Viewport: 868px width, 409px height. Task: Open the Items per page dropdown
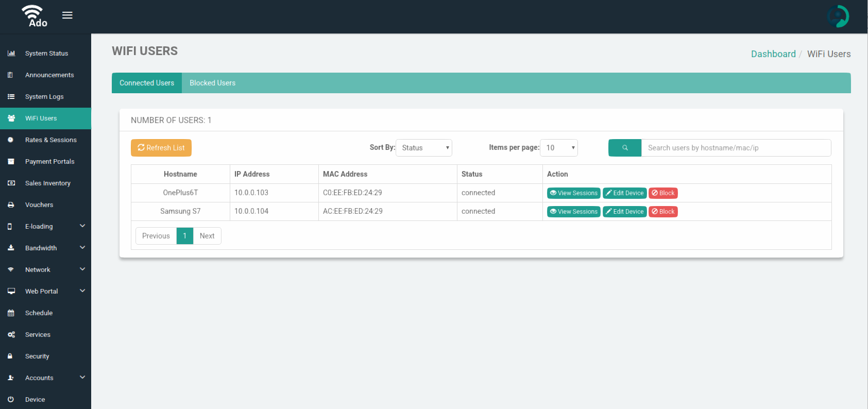558,148
